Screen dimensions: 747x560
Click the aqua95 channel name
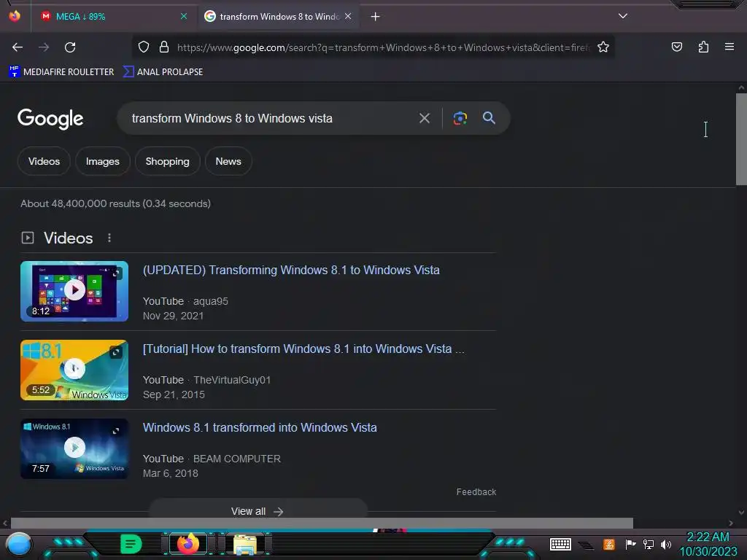[211, 301]
